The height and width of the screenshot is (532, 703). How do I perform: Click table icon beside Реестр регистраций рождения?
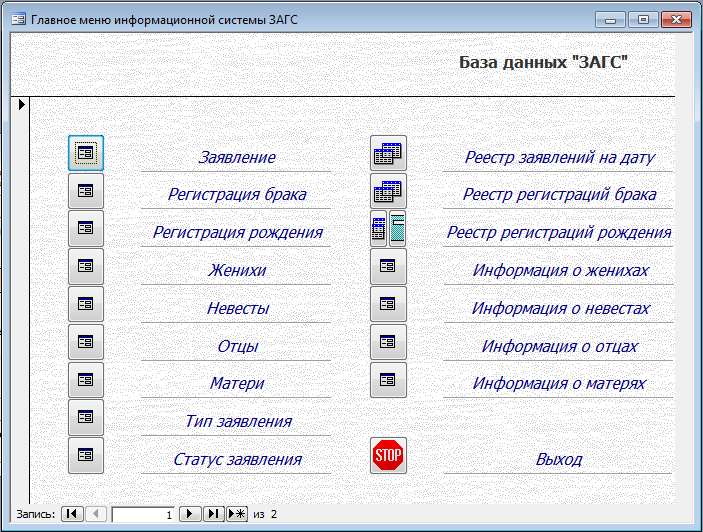pos(378,229)
